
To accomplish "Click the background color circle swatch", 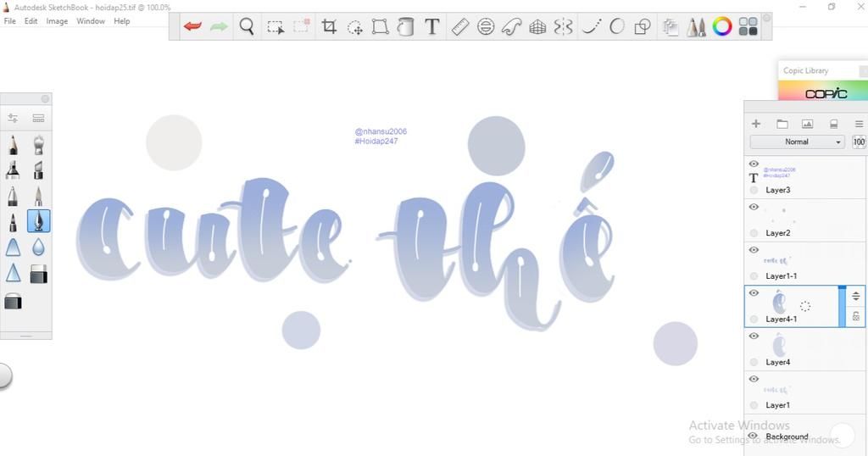I will [x=842, y=435].
